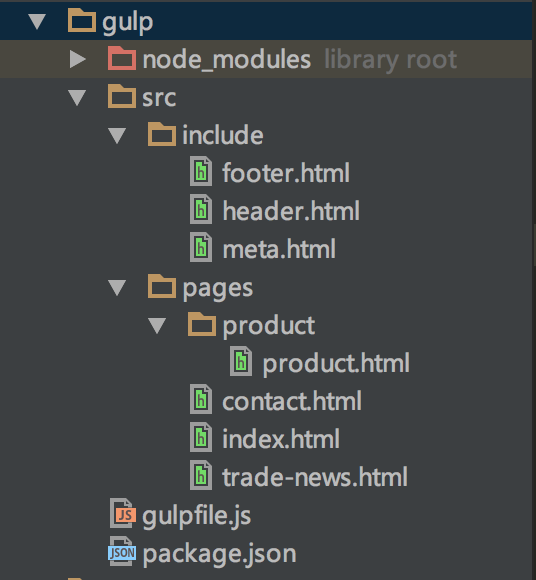Select index.html in the tree
Viewport: 536px width, 580px height.
[281, 439]
